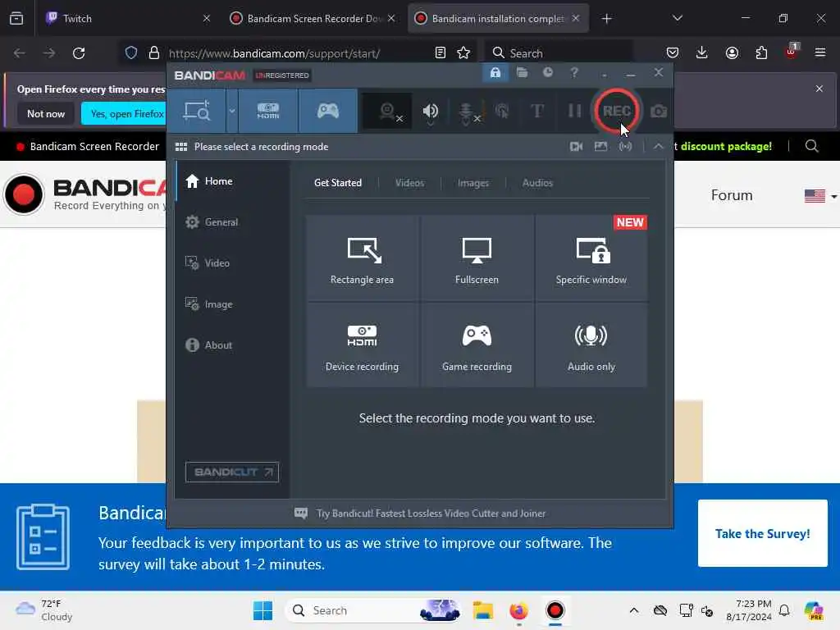Open General settings in sidebar
This screenshot has width=840, height=630.
coord(232,221)
